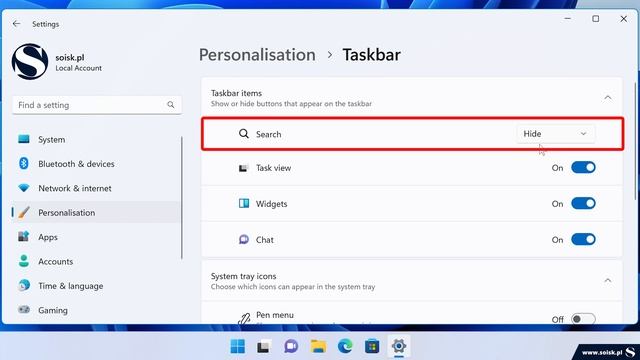This screenshot has width=640, height=360.
Task: Launch Teams Chat from the taskbar
Action: (x=291, y=347)
